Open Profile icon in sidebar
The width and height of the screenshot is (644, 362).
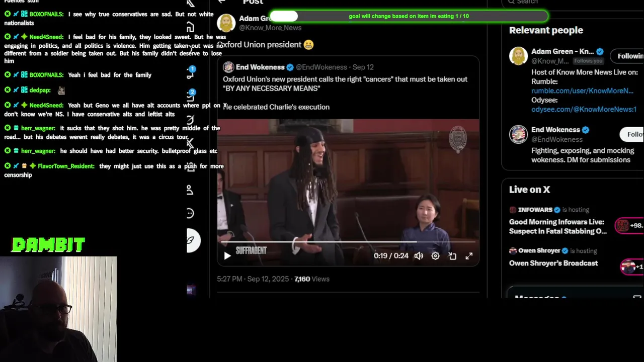click(x=190, y=190)
